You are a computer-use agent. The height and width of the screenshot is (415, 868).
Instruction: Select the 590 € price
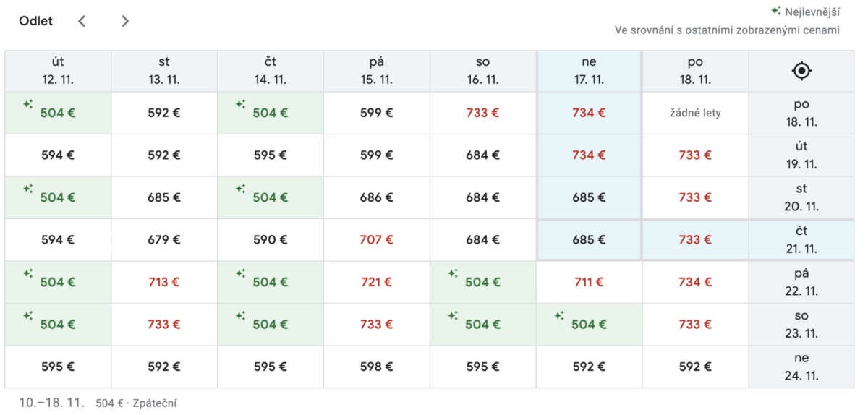[270, 239]
